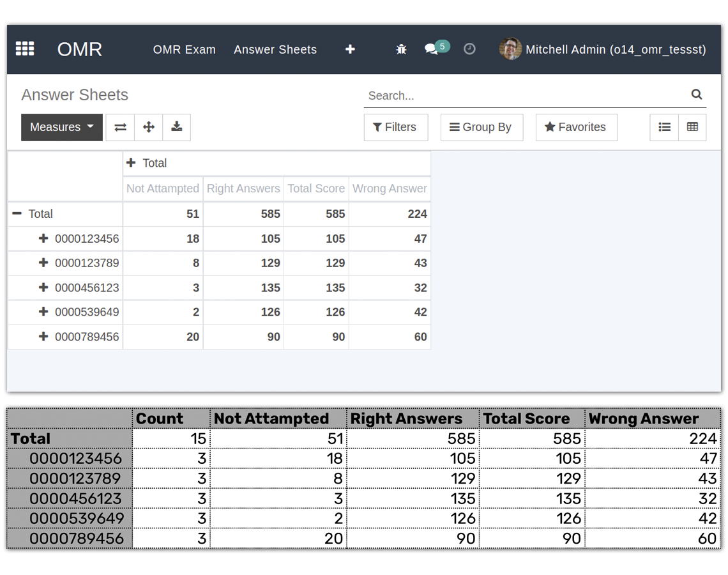
Task: Open the messages conversations icon
Action: [432, 49]
